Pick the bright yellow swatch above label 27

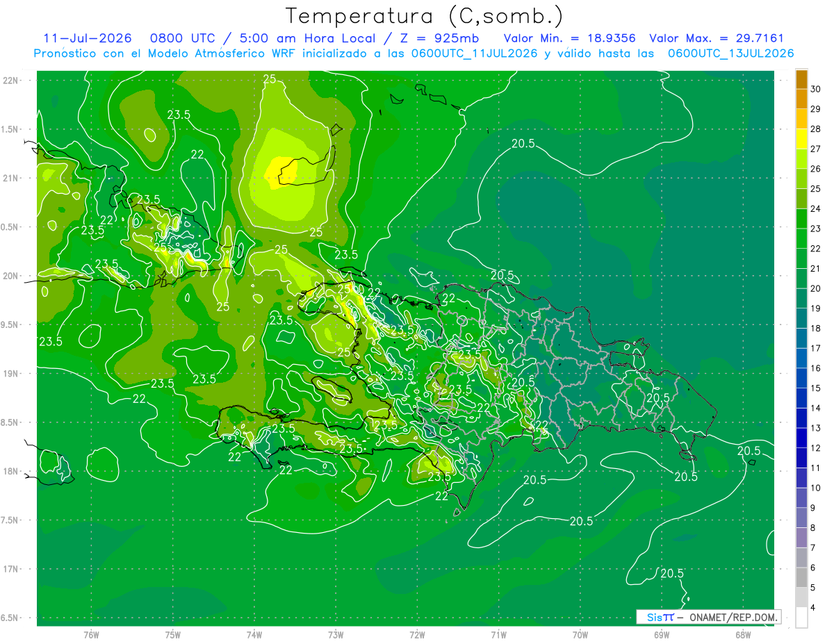coord(801,139)
